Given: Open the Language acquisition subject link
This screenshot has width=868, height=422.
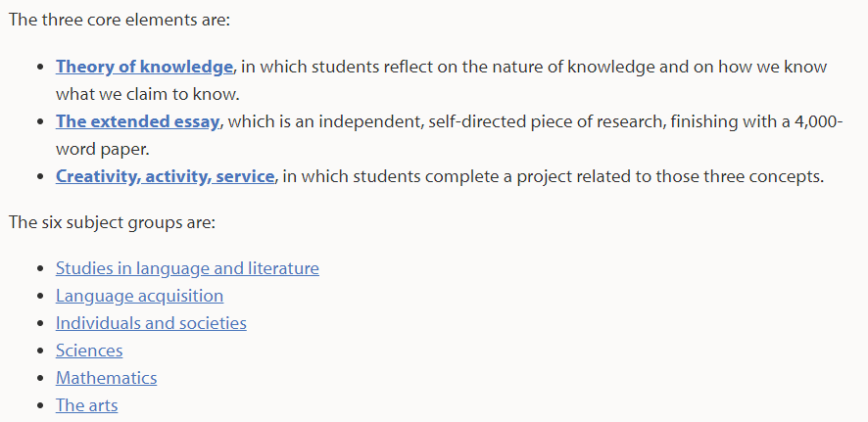Looking at the screenshot, I should click(139, 296).
